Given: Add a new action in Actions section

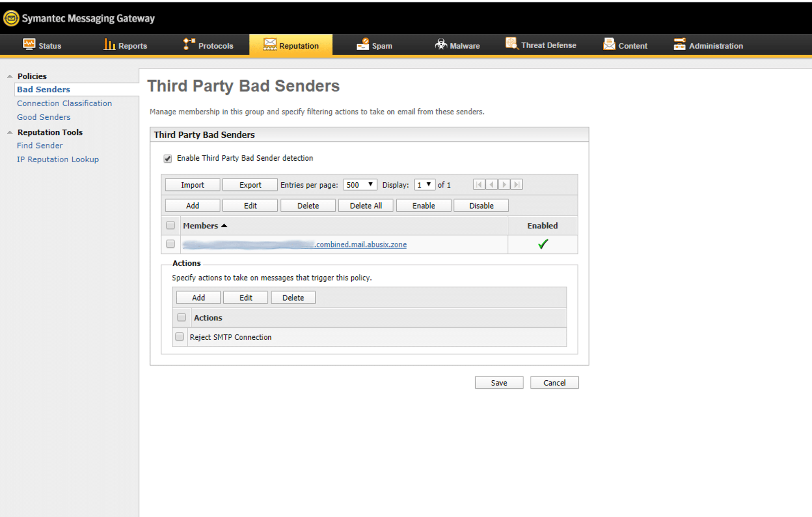Looking at the screenshot, I should [199, 297].
